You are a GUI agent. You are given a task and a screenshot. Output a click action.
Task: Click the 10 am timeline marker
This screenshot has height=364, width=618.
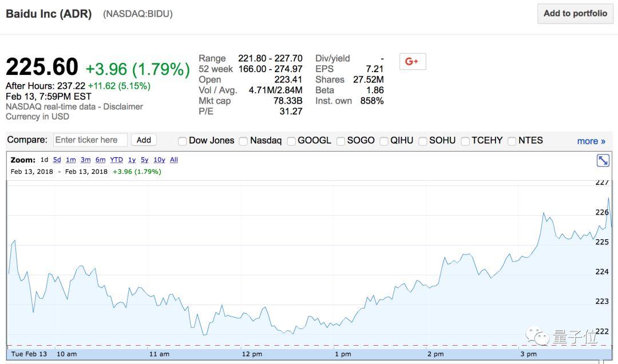[x=66, y=354]
